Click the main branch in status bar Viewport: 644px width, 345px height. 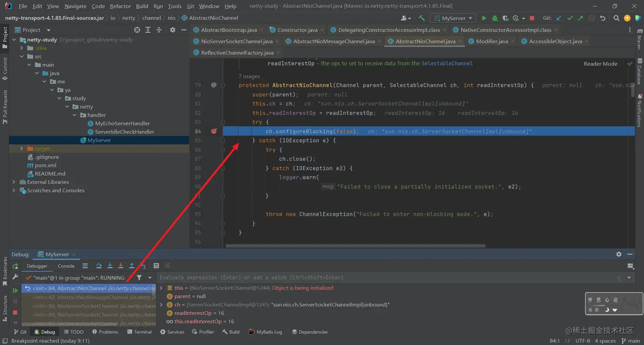630,341
